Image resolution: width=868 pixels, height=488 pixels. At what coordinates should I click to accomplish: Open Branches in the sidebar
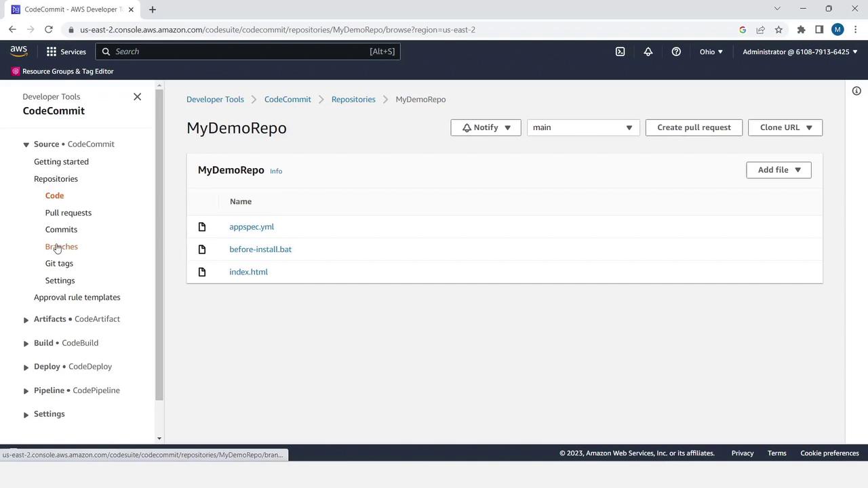click(62, 247)
